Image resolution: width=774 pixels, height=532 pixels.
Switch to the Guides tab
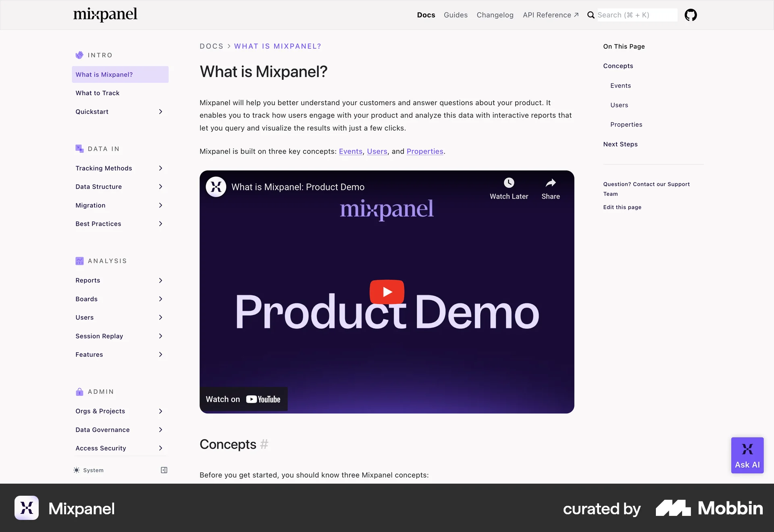[456, 15]
